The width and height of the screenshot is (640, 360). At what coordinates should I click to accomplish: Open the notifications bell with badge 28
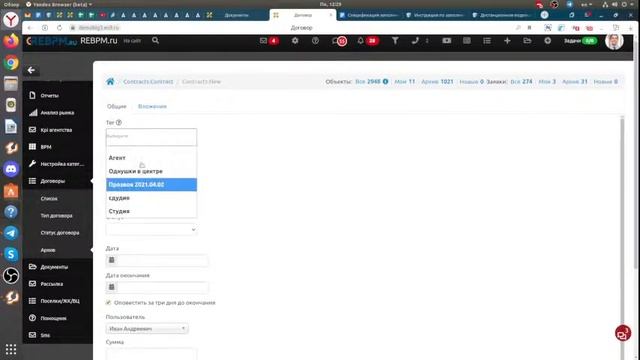point(361,41)
